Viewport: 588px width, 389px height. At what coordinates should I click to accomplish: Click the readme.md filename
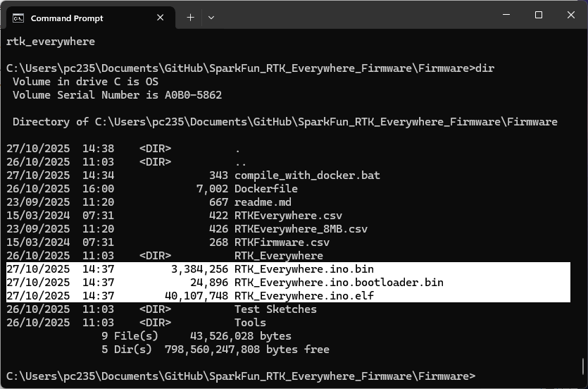[263, 202]
